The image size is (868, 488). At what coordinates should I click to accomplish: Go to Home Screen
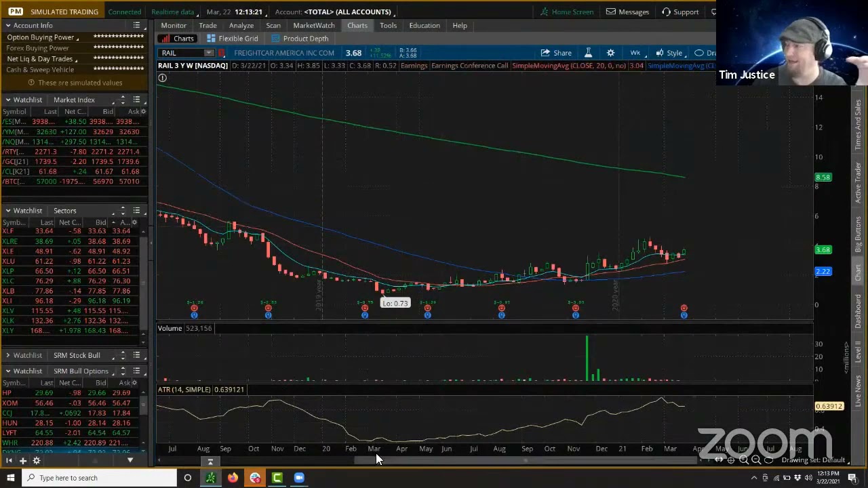click(x=566, y=12)
